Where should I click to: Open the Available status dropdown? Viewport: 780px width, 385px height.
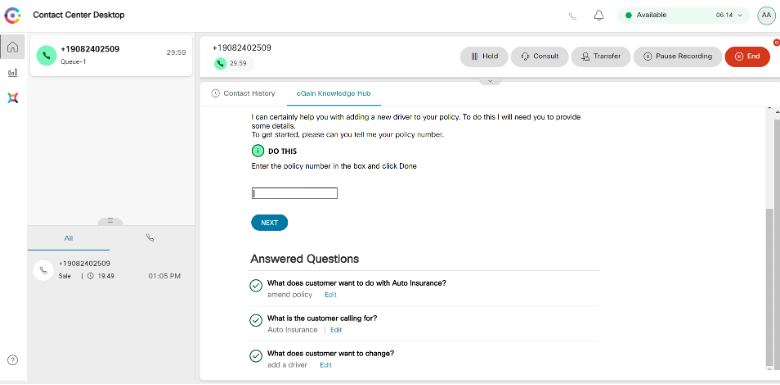[683, 15]
